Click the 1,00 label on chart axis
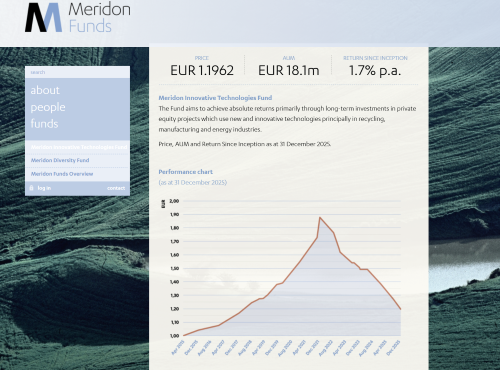The width and height of the screenshot is (500, 370). 174,336
